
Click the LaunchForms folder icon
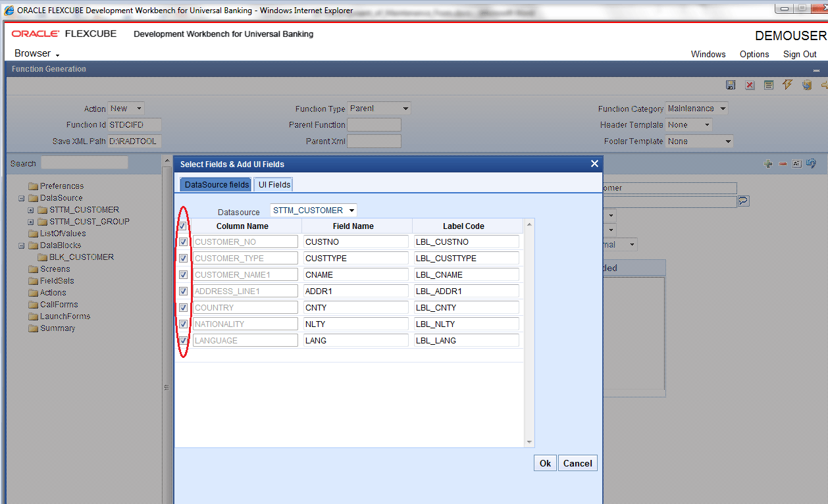point(33,316)
